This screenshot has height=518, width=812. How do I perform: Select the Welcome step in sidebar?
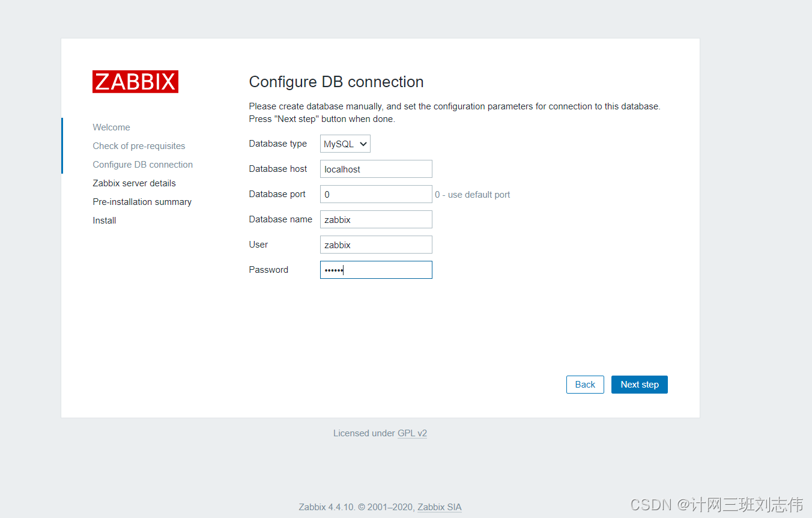tap(111, 127)
